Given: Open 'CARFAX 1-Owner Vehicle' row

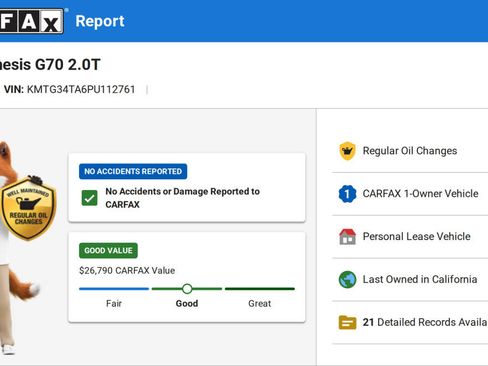Looking at the screenshot, I should click(410, 194).
